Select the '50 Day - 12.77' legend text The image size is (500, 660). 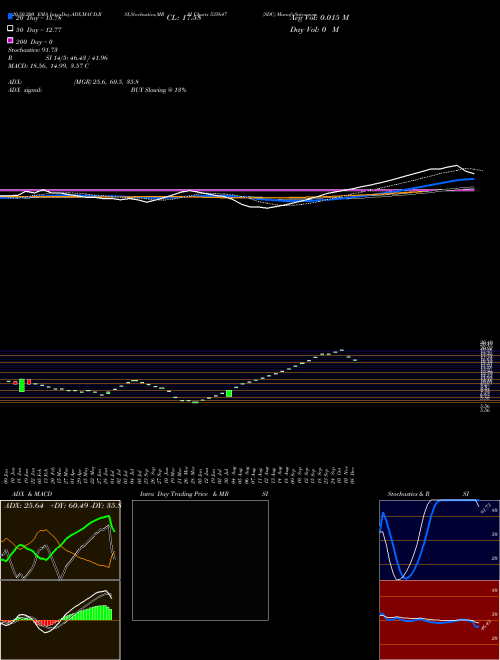click(39, 30)
